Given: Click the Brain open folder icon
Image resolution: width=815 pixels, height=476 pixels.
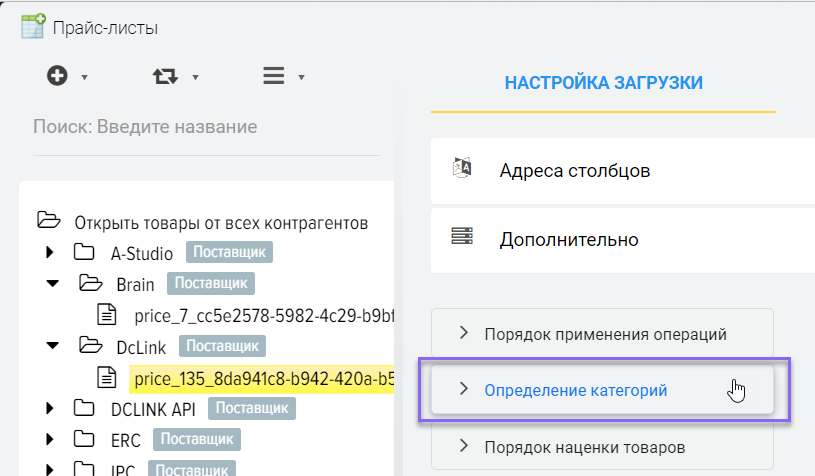Looking at the screenshot, I should [x=90, y=284].
